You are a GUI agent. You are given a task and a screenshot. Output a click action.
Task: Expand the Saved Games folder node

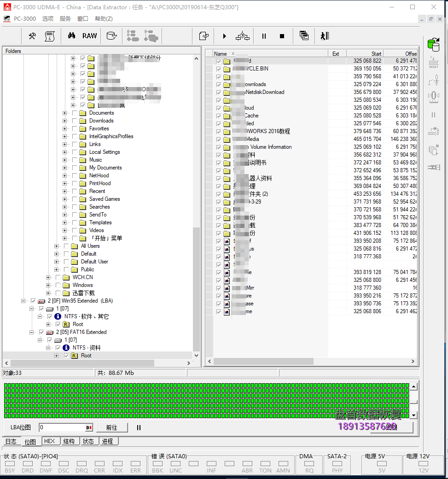tap(64, 199)
